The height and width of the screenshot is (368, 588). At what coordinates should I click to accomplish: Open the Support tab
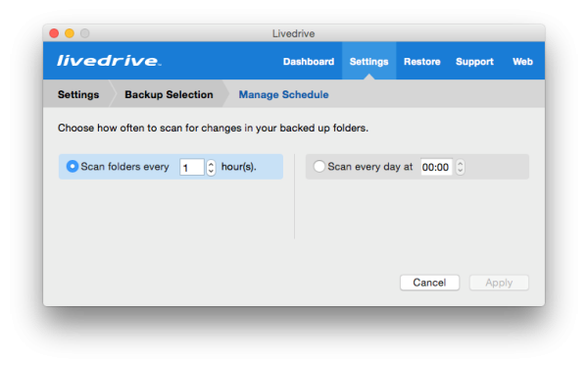[474, 62]
